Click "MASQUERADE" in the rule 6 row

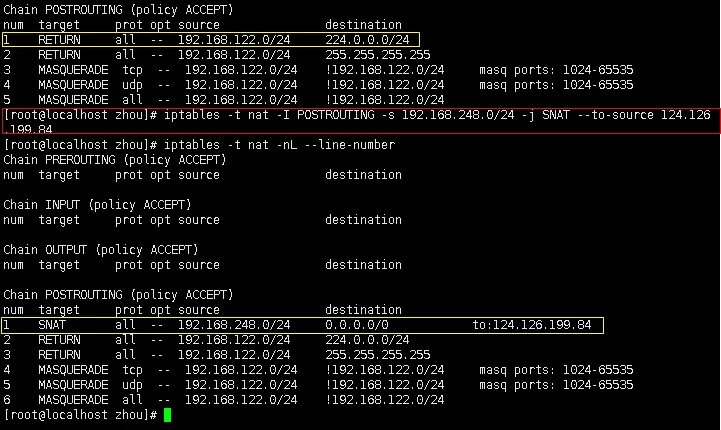[73, 400]
